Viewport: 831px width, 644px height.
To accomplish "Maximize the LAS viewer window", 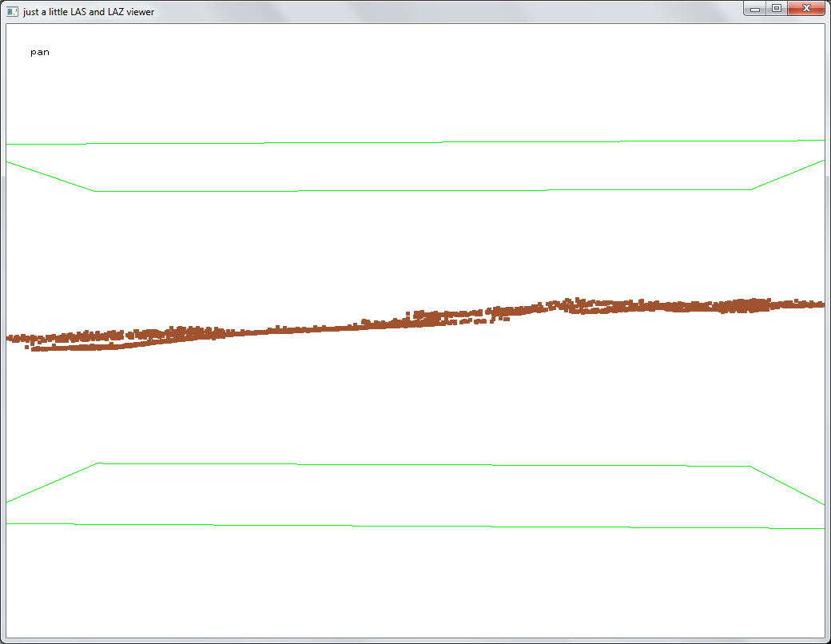I will [776, 9].
